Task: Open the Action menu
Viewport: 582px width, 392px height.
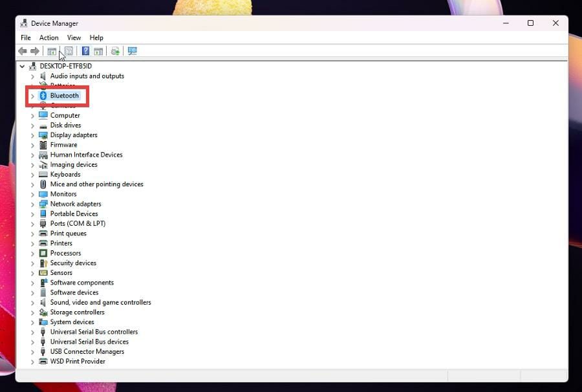Action: tap(48, 38)
